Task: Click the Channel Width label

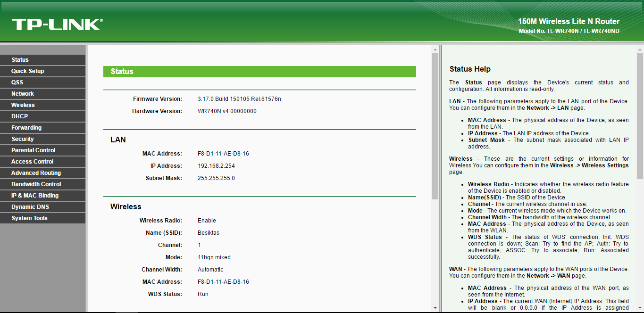Action: (x=161, y=270)
